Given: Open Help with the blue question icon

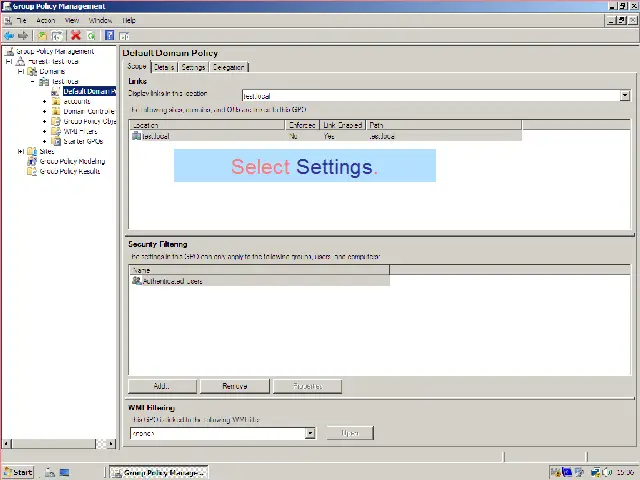Looking at the screenshot, I should point(109,36).
